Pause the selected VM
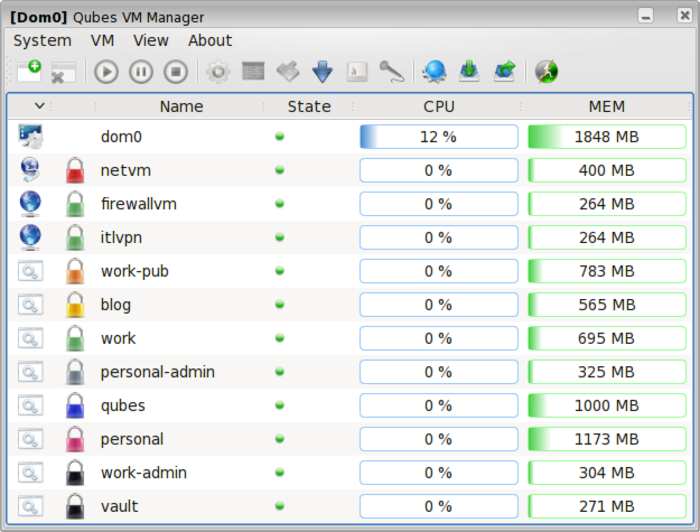 click(141, 71)
